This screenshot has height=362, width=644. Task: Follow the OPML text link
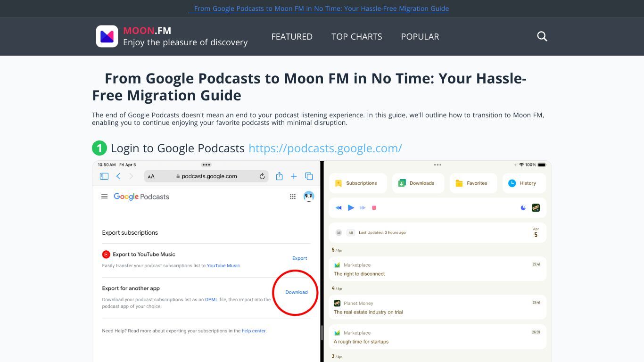tap(212, 300)
